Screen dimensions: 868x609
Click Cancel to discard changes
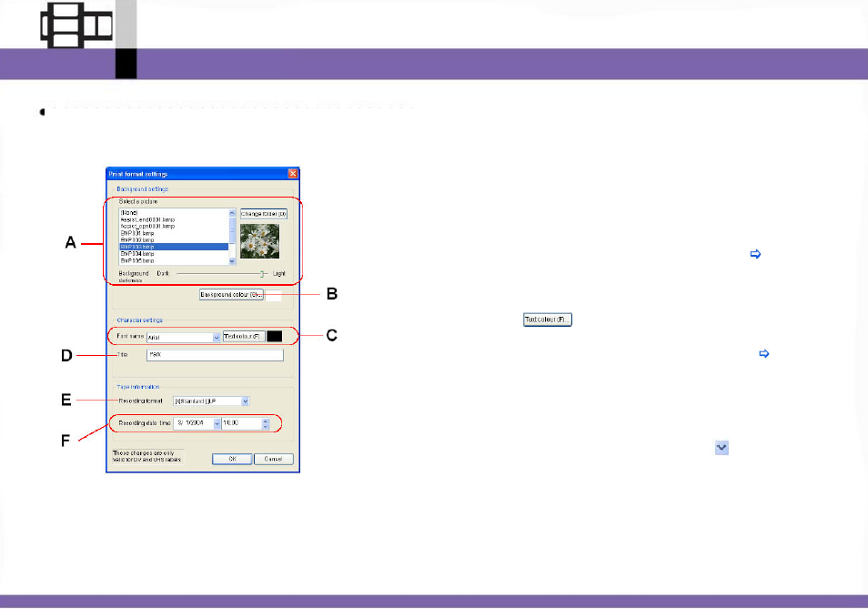[274, 459]
